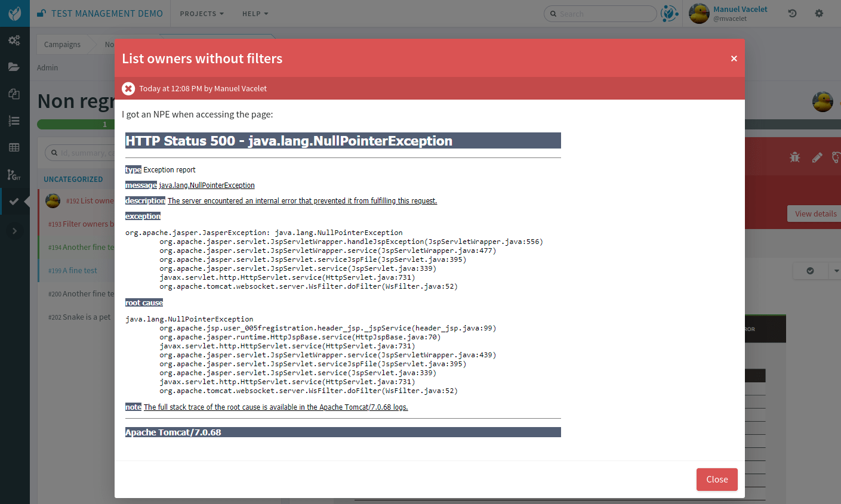This screenshot has width=841, height=504.
Task: Click the pencil edit icon
Action: coord(817,157)
